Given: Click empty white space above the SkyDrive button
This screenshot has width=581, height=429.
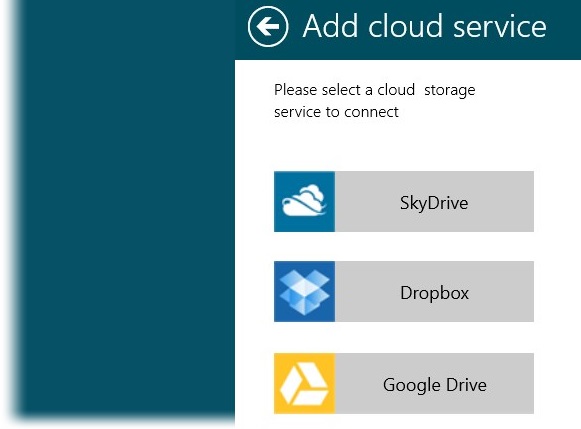Looking at the screenshot, I should coord(404,146).
